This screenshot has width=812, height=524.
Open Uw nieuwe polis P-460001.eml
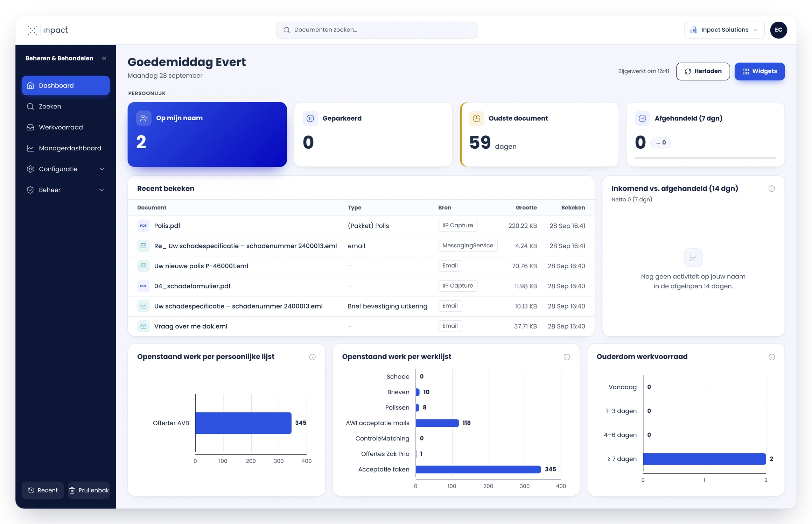tap(201, 266)
